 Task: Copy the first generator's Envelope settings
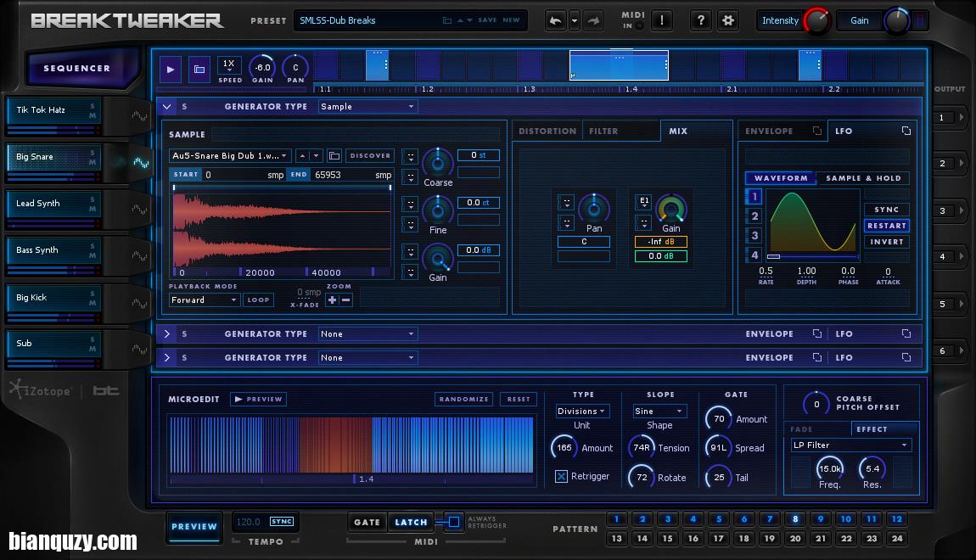(x=817, y=131)
